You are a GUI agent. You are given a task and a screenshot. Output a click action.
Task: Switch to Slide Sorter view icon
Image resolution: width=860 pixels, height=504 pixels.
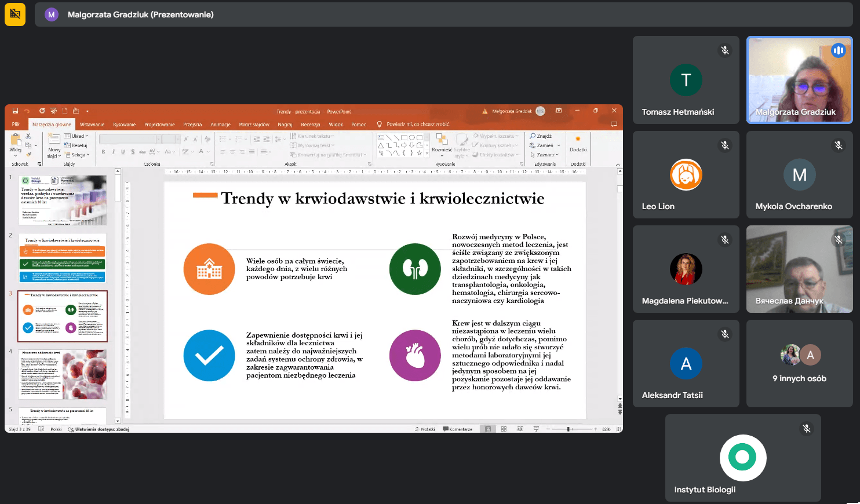coord(504,429)
